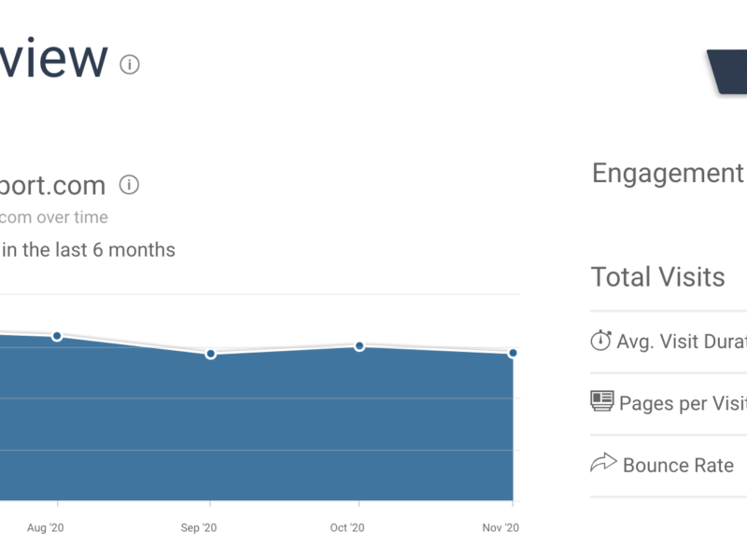Image resolution: width=747 pixels, height=560 pixels.
Task: Click the Avg. Visit Duration label text
Action: [682, 342]
